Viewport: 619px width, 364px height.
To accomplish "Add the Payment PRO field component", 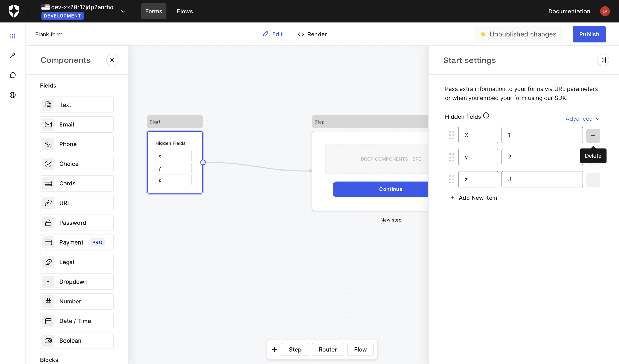I will pyautogui.click(x=77, y=242).
